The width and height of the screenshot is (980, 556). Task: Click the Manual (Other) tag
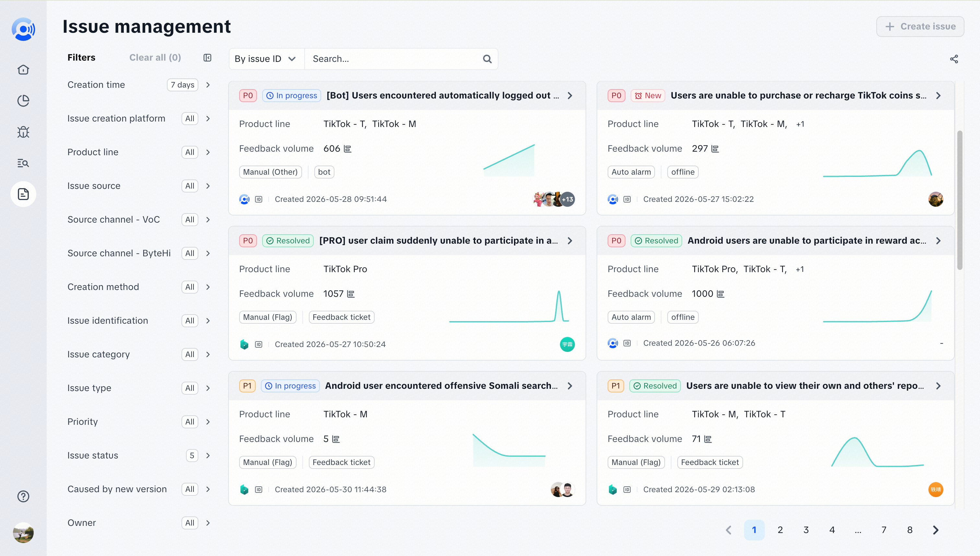pyautogui.click(x=270, y=172)
